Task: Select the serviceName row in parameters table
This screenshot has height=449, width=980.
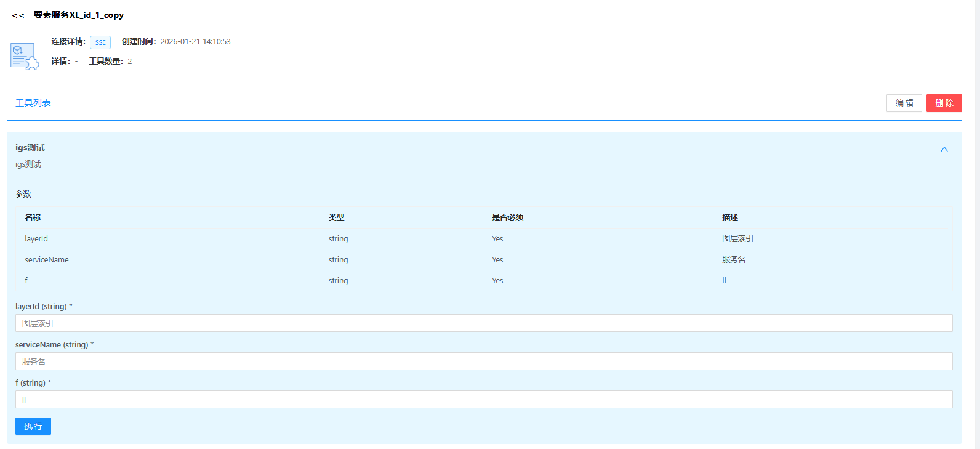Action: coord(47,260)
